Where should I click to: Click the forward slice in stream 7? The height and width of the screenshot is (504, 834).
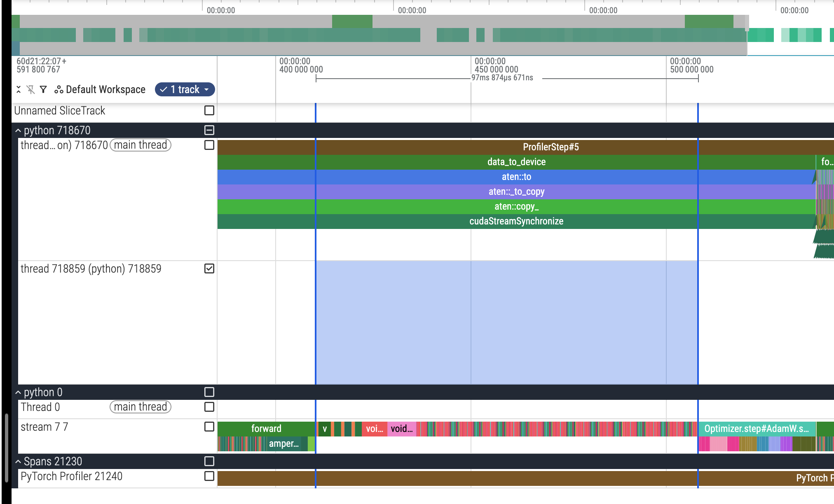pos(266,429)
